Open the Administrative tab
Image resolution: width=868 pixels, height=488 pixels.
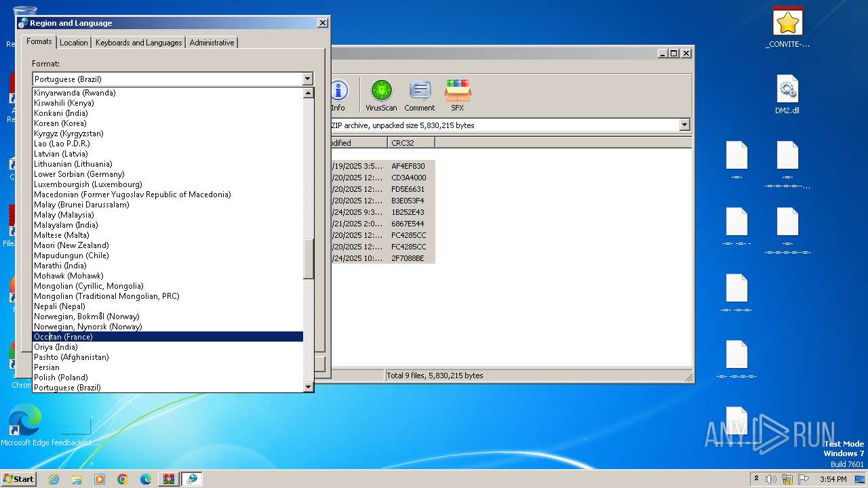coord(212,42)
